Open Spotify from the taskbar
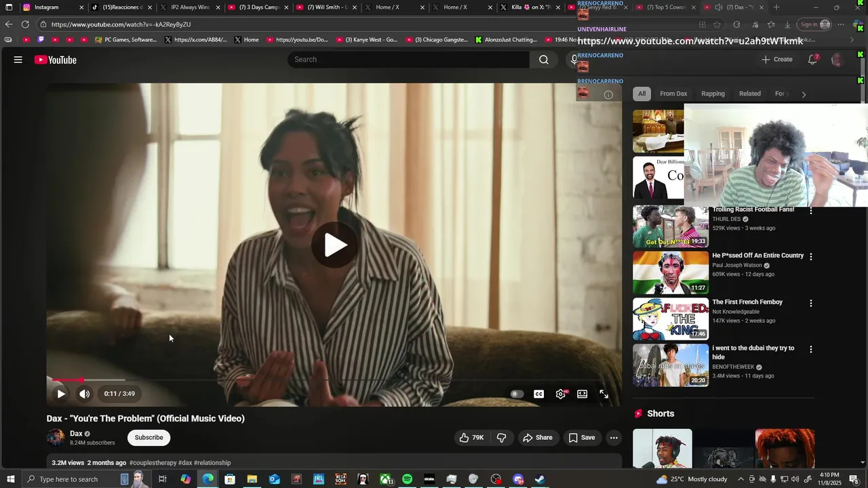Viewport: 868px width, 488px height. [407, 479]
